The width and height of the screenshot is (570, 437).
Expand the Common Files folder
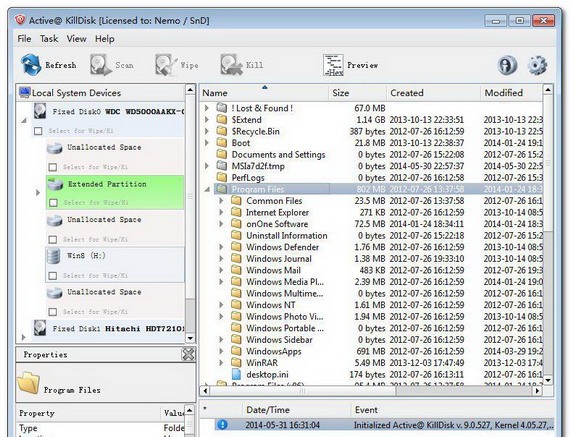(x=221, y=201)
